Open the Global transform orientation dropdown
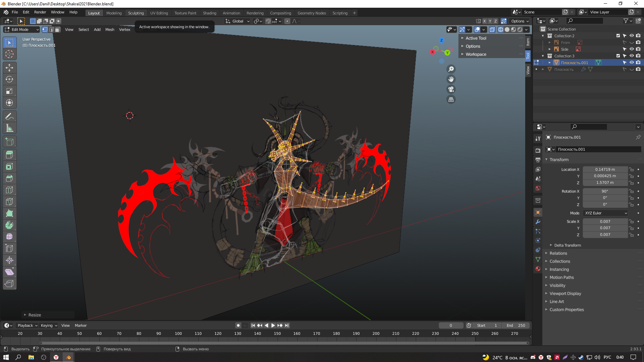Image resolution: width=644 pixels, height=362 pixels. (x=237, y=21)
